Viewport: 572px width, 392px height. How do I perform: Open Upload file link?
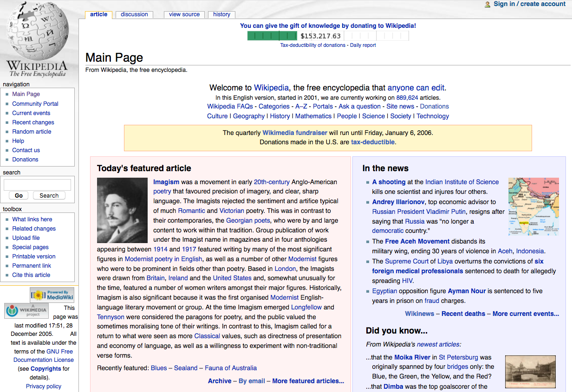pyautogui.click(x=26, y=238)
